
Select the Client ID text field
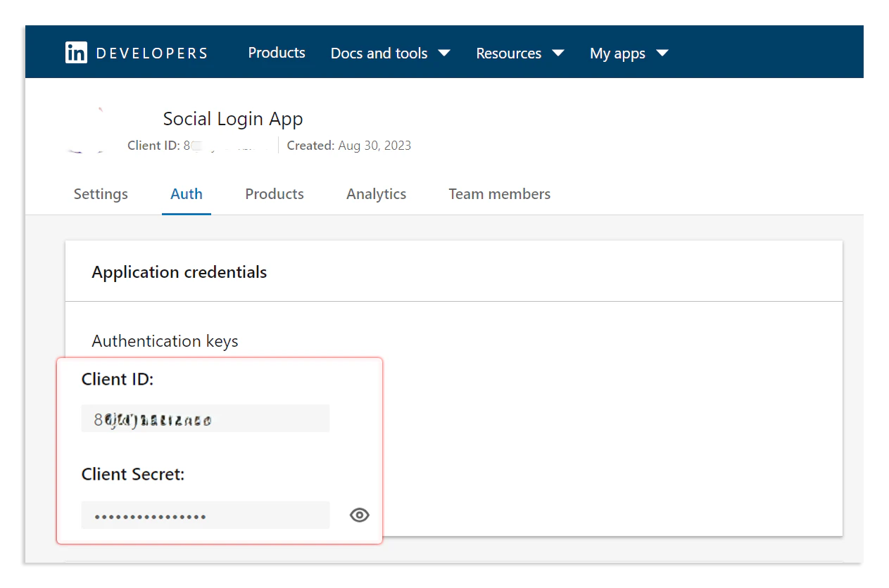pos(205,418)
